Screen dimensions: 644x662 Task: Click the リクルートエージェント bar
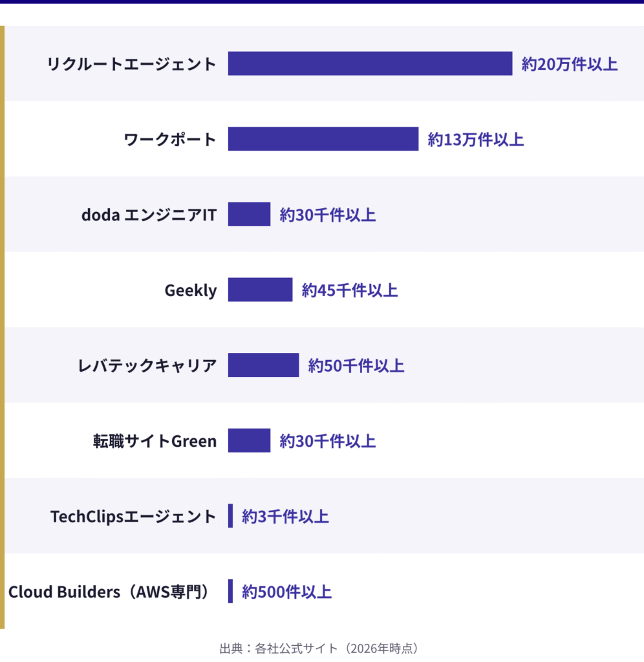(x=370, y=63)
